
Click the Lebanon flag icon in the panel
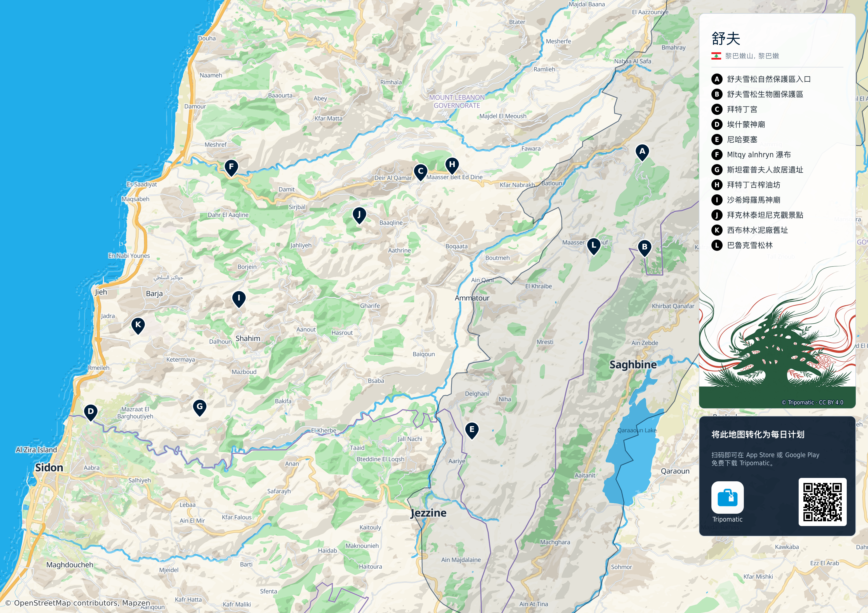click(x=716, y=56)
